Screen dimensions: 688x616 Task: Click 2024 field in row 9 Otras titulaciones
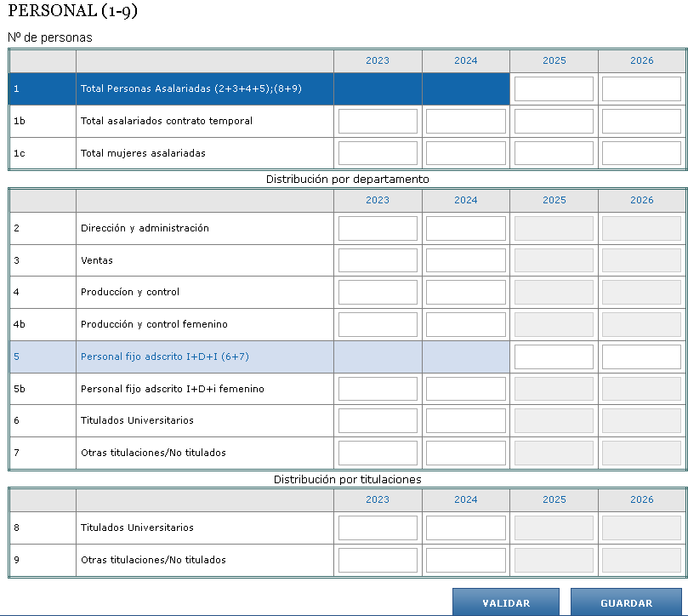click(465, 560)
